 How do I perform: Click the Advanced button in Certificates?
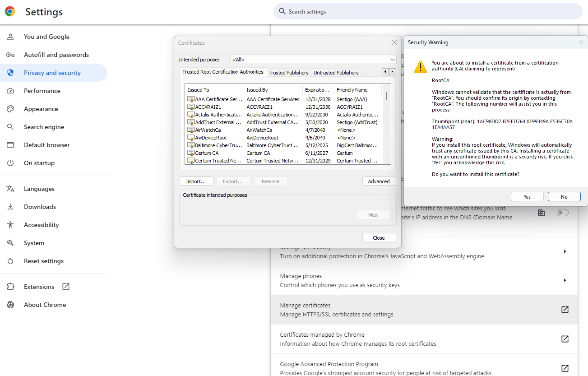379,181
